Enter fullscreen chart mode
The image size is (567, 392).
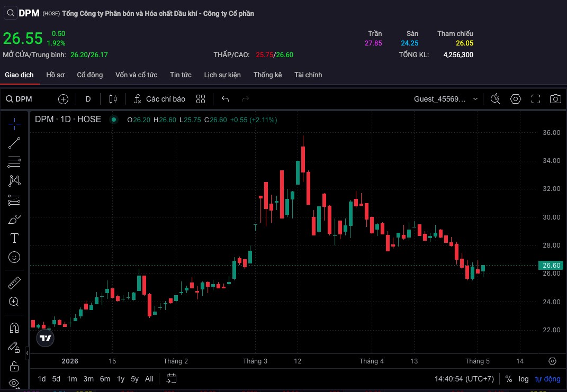(536, 99)
